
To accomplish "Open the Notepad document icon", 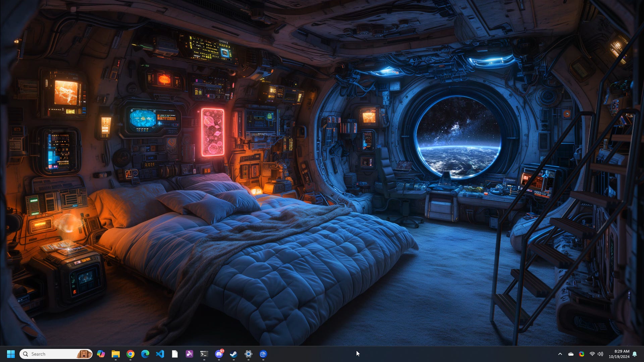I will (x=175, y=354).
